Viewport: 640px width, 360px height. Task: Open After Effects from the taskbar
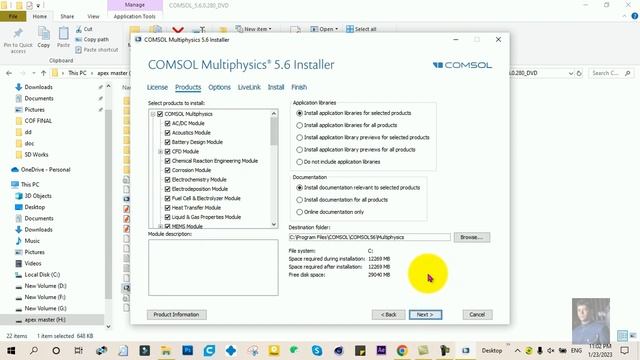381,350
